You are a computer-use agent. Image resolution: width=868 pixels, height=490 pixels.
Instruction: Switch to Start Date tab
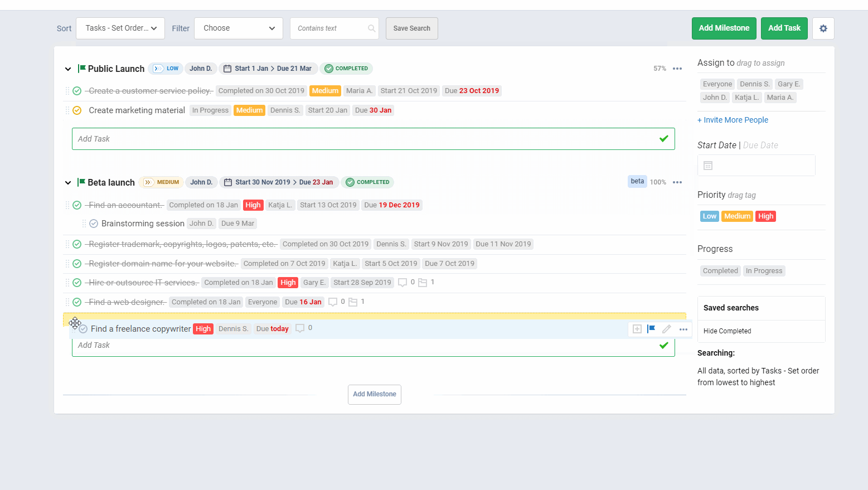tap(717, 145)
